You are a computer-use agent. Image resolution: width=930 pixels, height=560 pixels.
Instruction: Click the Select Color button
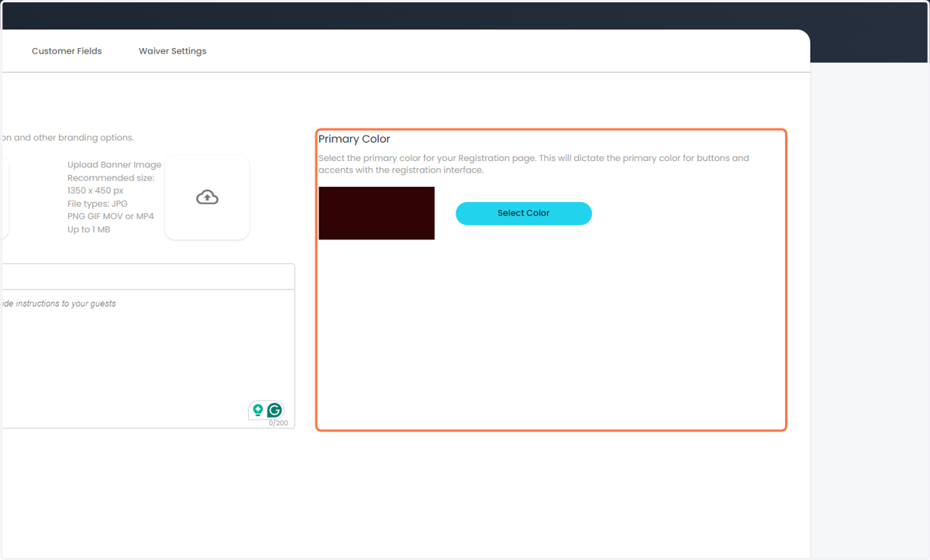(524, 213)
